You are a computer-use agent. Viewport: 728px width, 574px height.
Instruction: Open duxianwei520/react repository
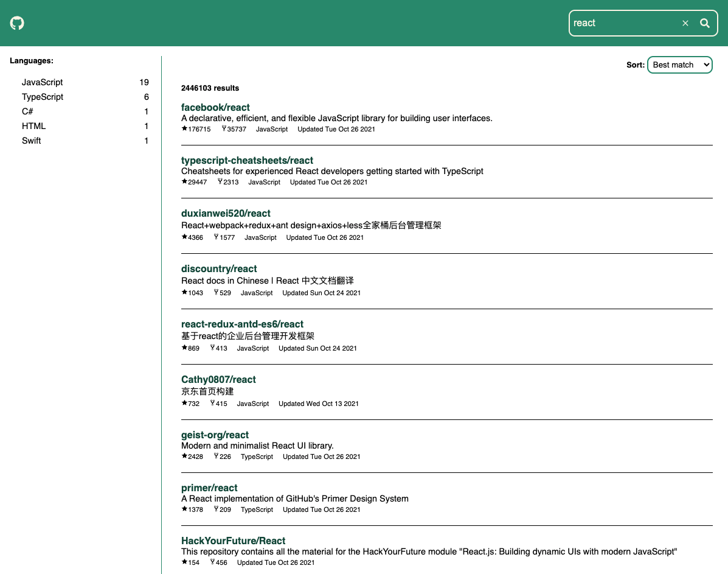coord(226,213)
